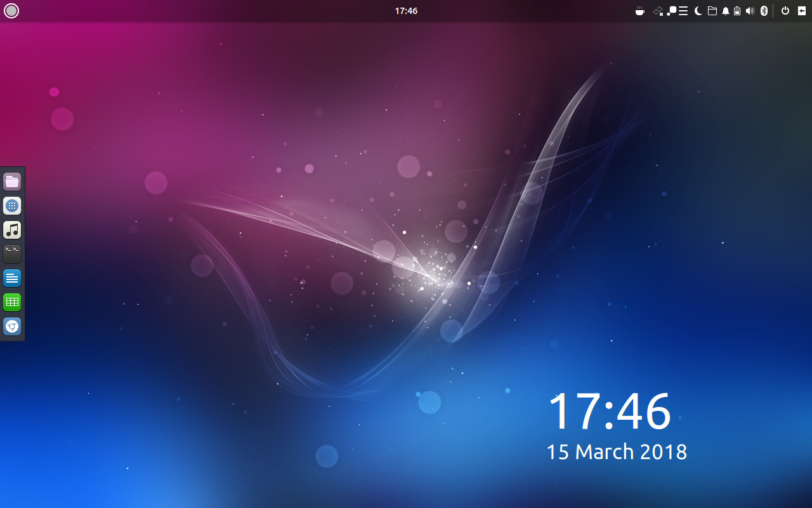This screenshot has width=812, height=508.
Task: Open battery status indicator
Action: point(737,11)
